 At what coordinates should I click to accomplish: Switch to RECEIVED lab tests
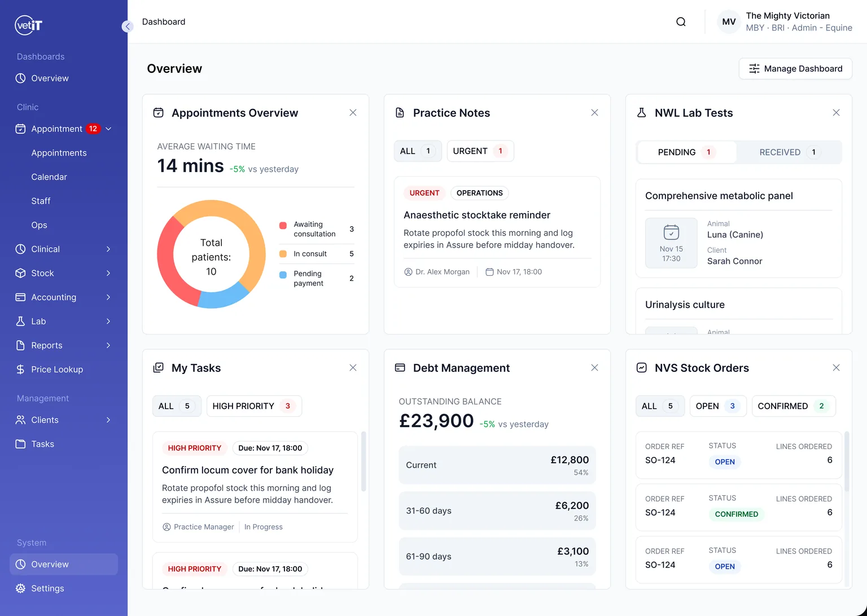tap(789, 152)
